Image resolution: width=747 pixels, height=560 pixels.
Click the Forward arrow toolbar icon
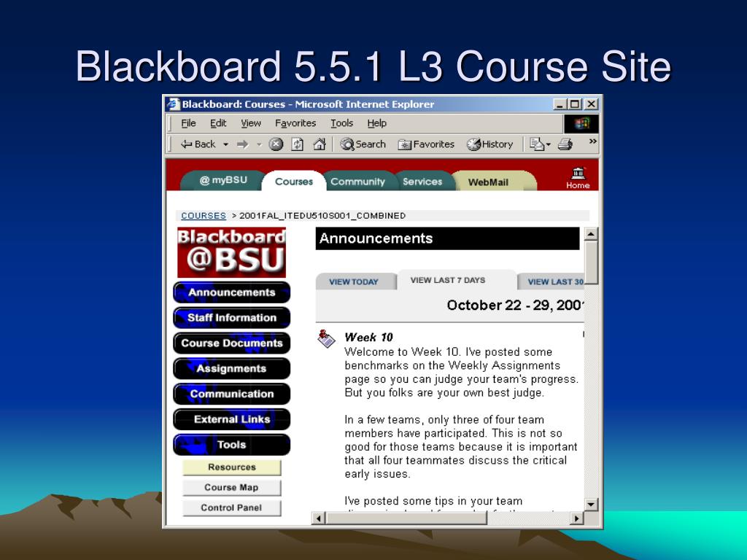[242, 144]
